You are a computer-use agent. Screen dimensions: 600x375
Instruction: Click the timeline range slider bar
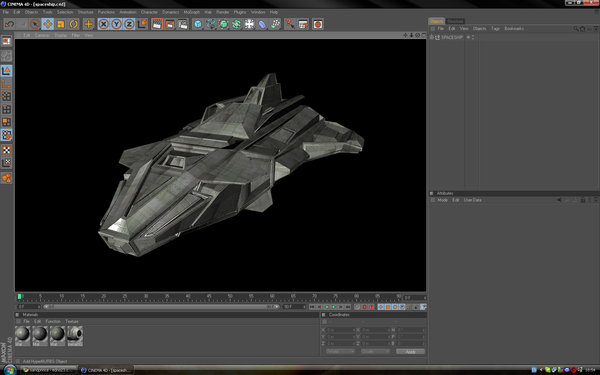click(x=161, y=307)
